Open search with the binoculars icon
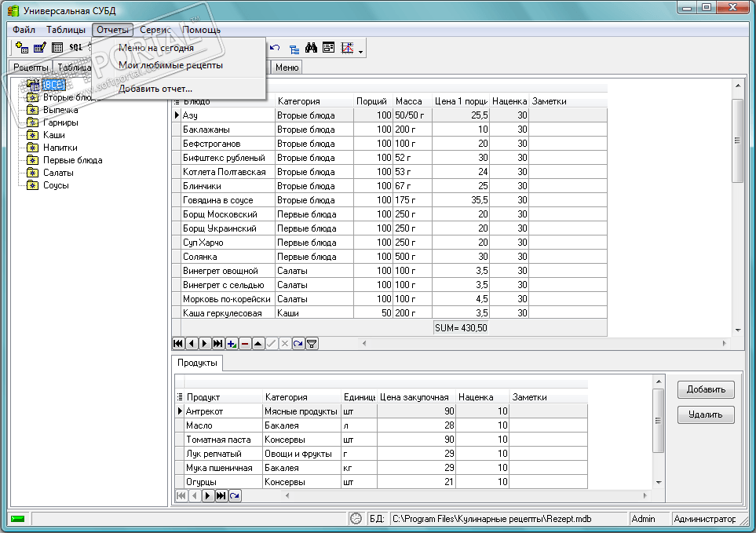This screenshot has width=756, height=533. 311,48
